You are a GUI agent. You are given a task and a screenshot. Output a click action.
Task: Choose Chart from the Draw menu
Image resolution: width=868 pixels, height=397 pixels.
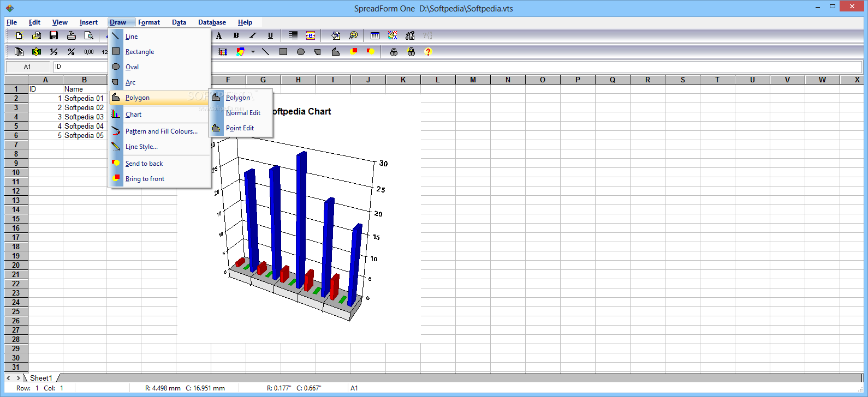(x=160, y=115)
